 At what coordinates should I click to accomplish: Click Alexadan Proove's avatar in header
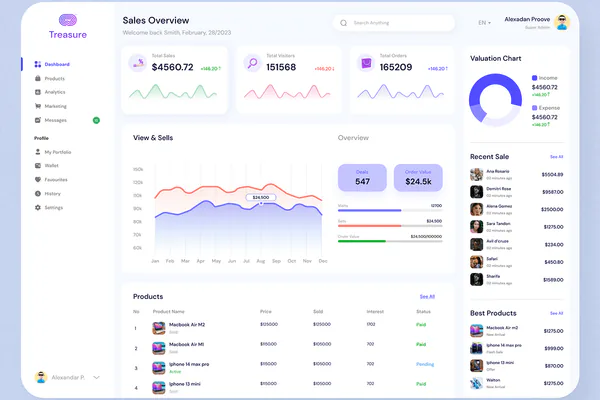562,23
